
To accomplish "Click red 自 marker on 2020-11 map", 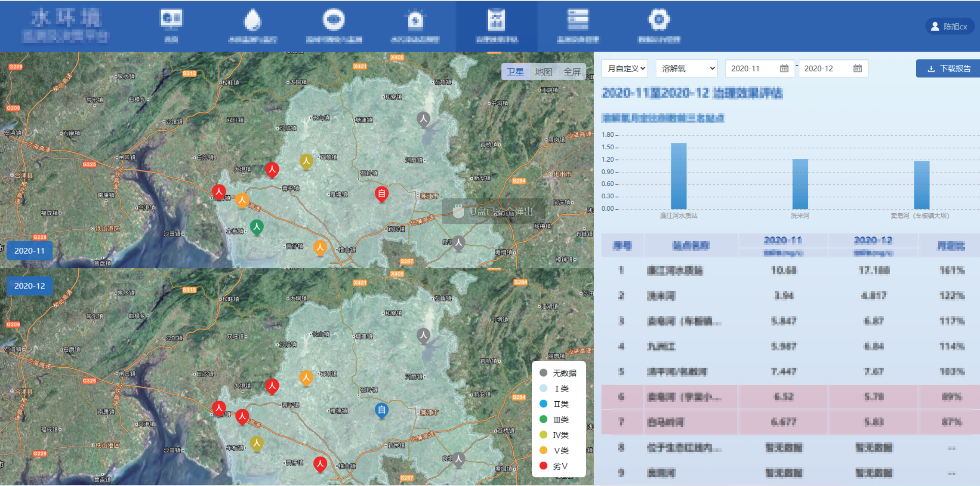I will (382, 194).
